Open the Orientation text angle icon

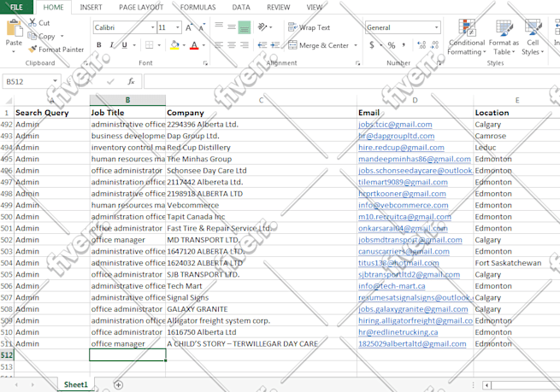pyautogui.click(x=262, y=26)
